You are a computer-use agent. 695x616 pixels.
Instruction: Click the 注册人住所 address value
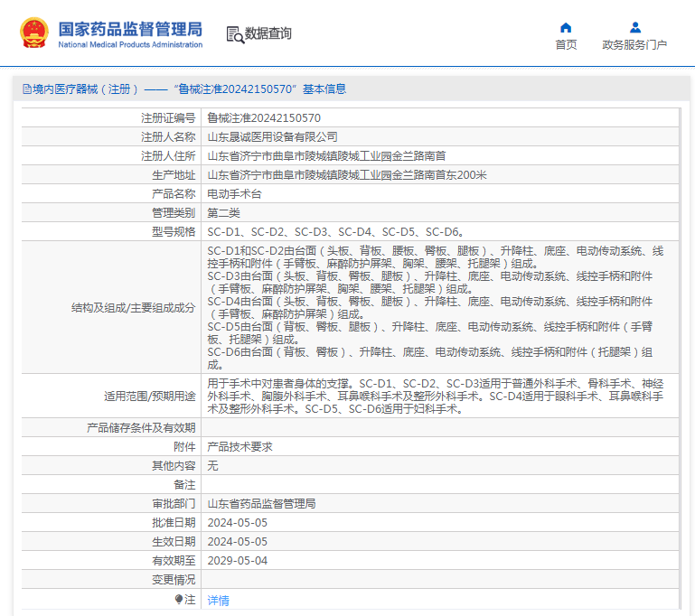(x=326, y=156)
